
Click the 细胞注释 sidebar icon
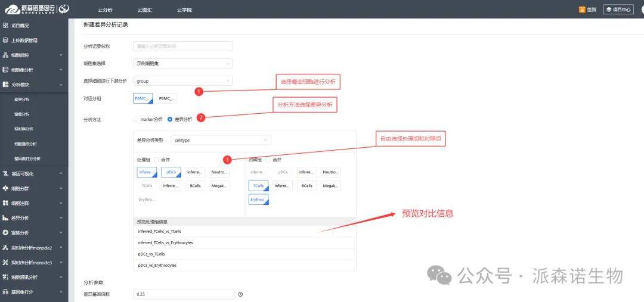pyautogui.click(x=5, y=203)
